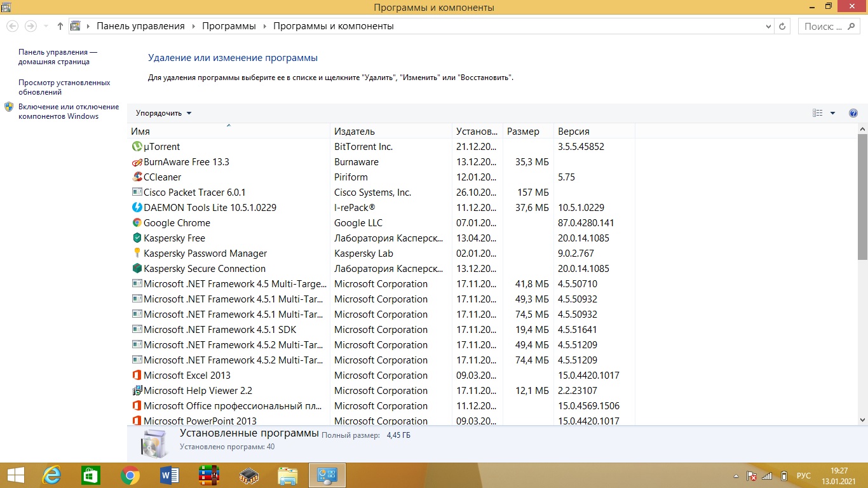This screenshot has width=868, height=488.
Task: Click Программы in the address breadcrumb
Action: [x=229, y=26]
